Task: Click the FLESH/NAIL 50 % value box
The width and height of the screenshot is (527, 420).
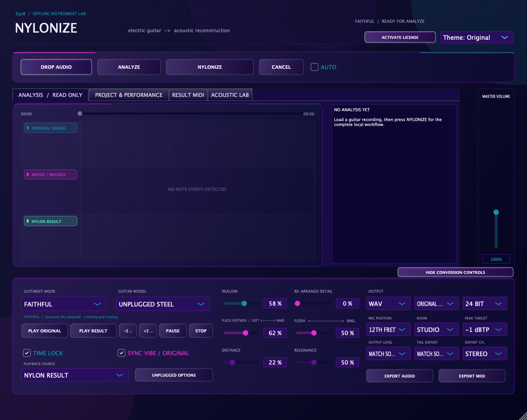Action: point(347,333)
